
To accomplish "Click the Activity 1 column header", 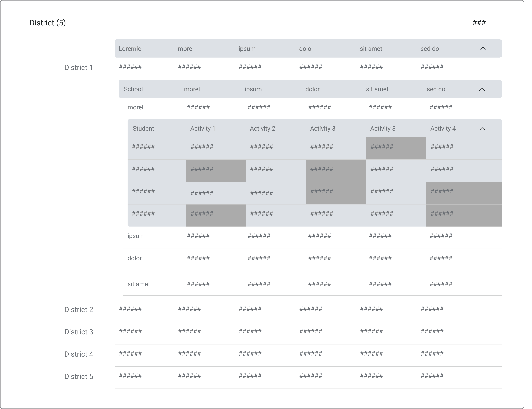I will pos(203,129).
